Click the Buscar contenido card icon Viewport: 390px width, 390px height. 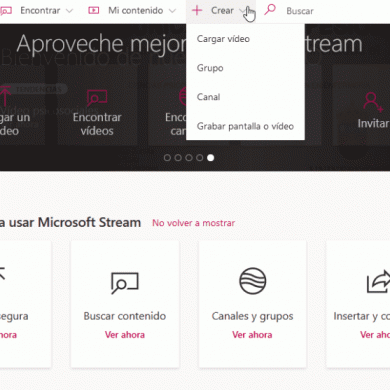click(125, 283)
